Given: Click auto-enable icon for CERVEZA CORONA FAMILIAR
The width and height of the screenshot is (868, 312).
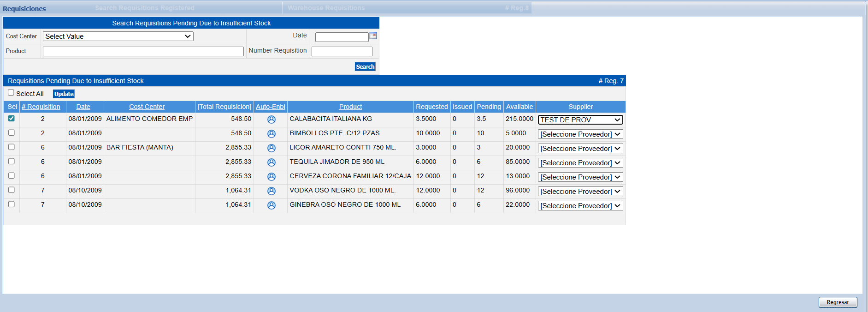Looking at the screenshot, I should click(272, 177).
